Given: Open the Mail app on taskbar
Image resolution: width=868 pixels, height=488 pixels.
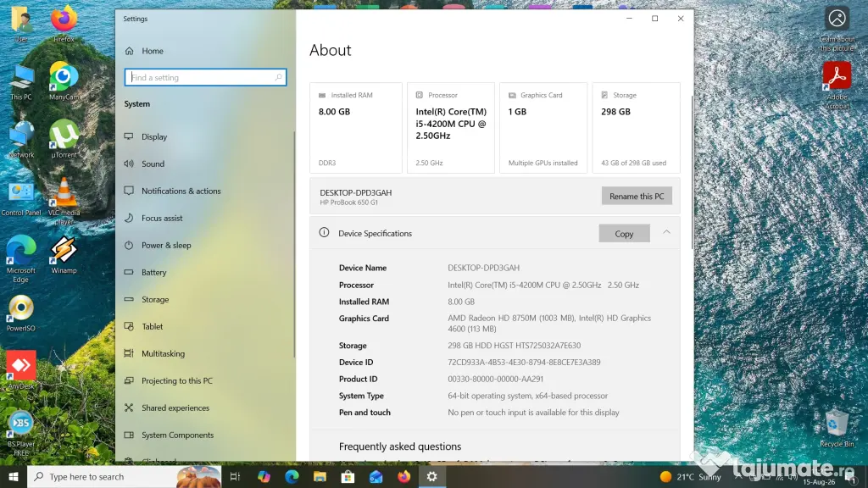Looking at the screenshot, I should [376, 476].
